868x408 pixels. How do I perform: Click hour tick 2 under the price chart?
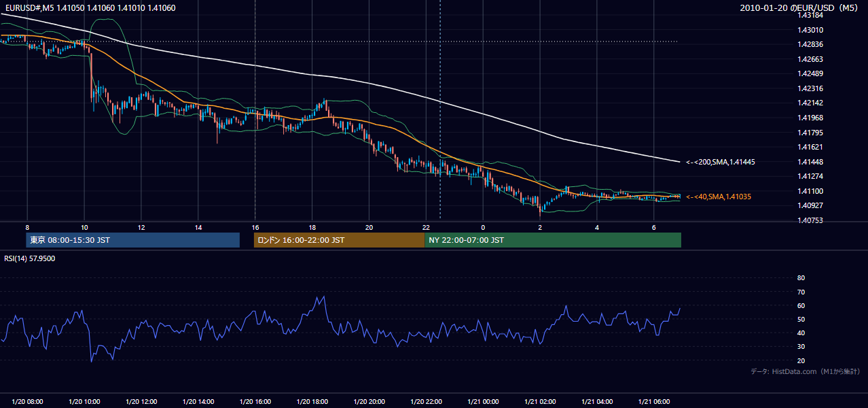(540, 227)
